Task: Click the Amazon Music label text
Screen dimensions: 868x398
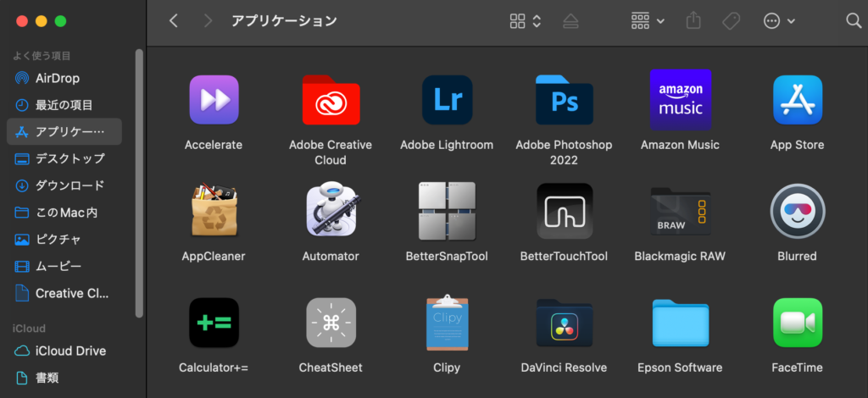Action: 681,146
